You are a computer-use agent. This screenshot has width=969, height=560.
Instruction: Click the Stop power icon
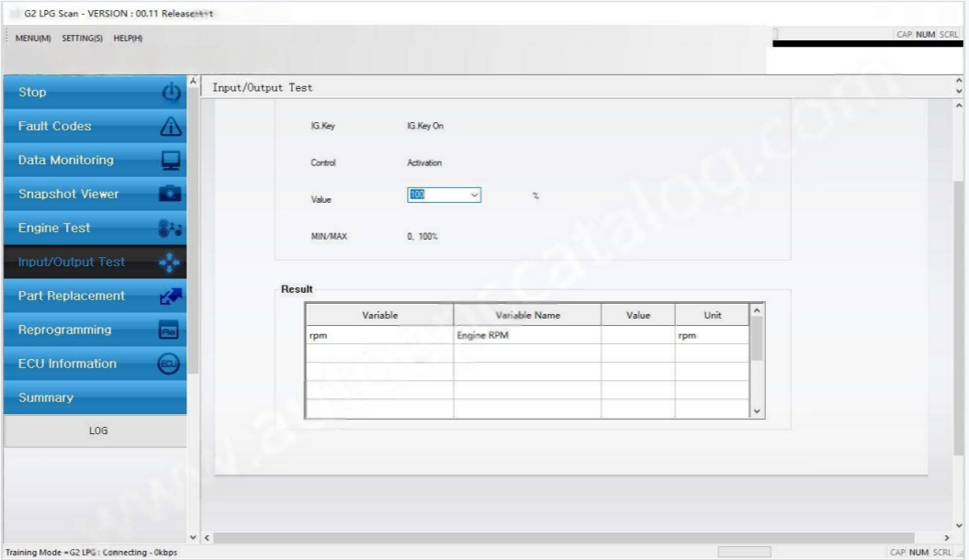tap(171, 93)
